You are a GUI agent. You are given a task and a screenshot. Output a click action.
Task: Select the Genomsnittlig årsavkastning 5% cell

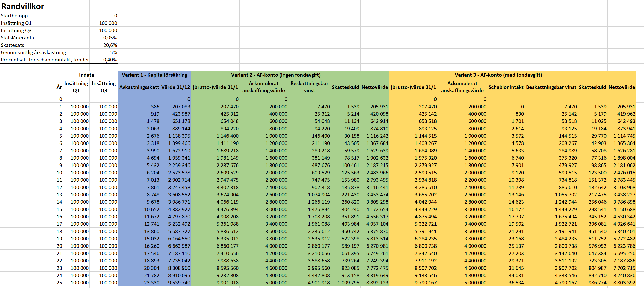(x=103, y=52)
